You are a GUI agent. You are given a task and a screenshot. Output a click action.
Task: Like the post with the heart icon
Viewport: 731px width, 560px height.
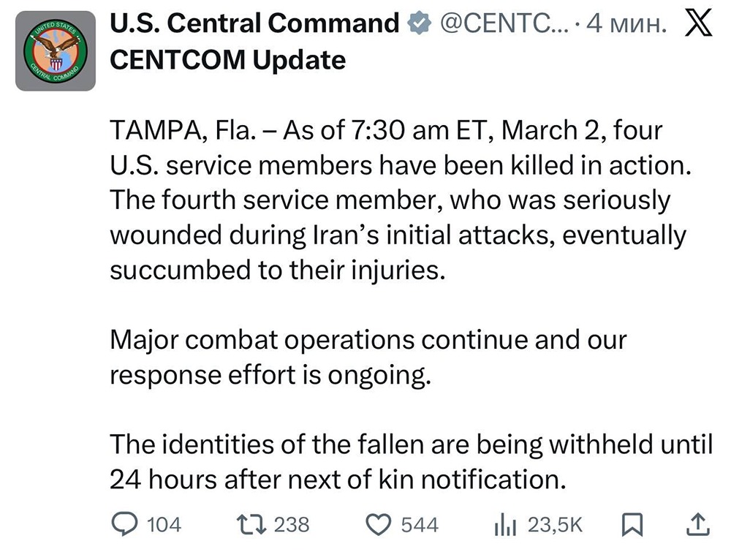(380, 523)
